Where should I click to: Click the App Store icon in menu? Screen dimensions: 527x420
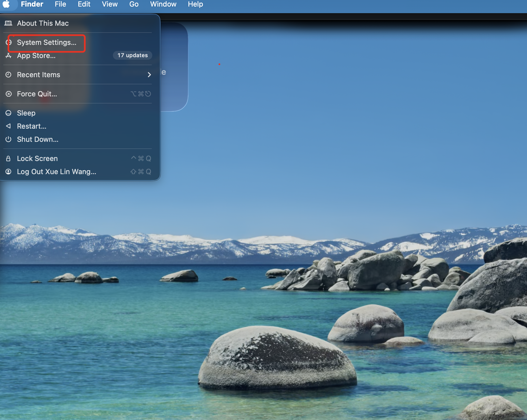pos(8,56)
